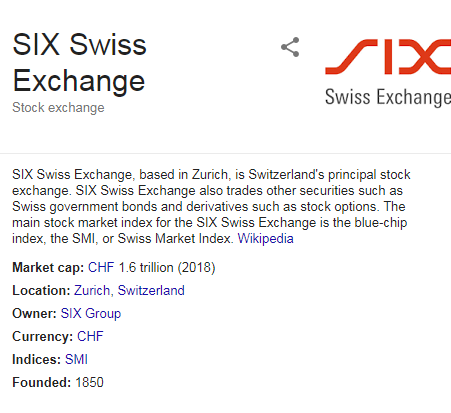This screenshot has width=451, height=413.
Task: Select the 'Market cap:' label
Action: pyautogui.click(x=48, y=268)
